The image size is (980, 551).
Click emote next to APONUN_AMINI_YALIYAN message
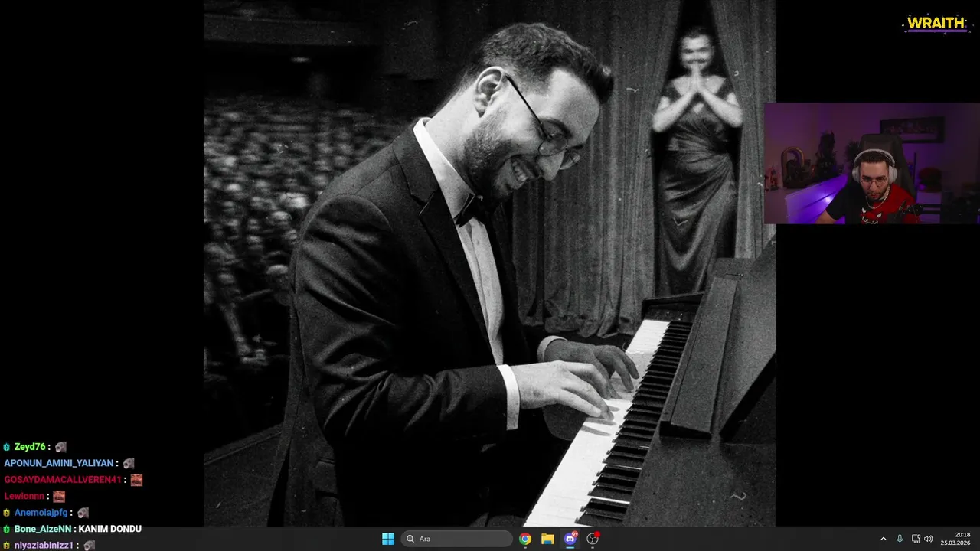[129, 463]
